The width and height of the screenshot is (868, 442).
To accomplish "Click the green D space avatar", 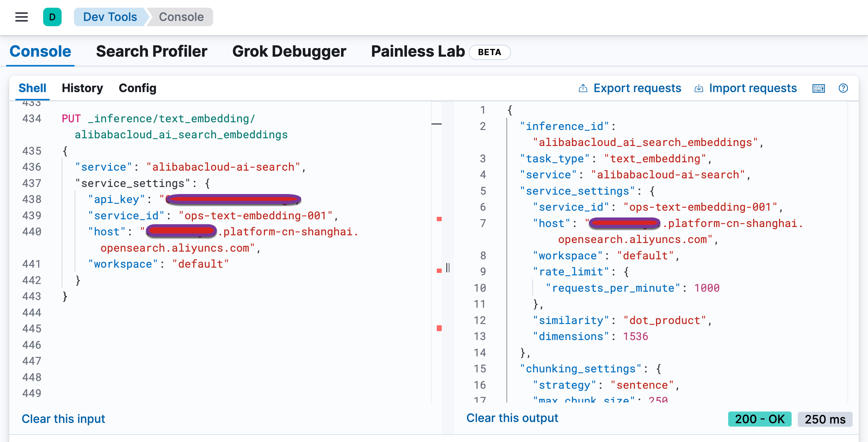I will [x=52, y=17].
